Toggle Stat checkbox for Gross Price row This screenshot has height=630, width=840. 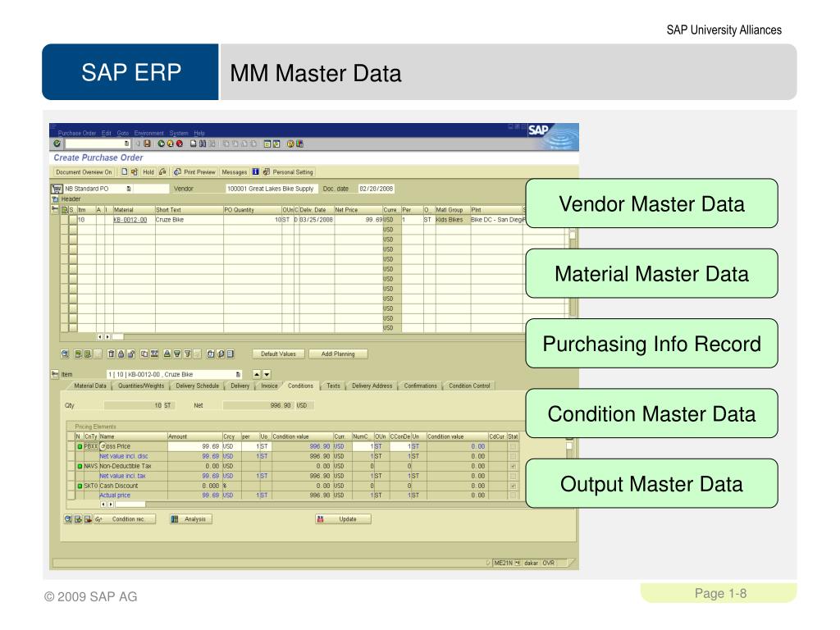coord(514,446)
